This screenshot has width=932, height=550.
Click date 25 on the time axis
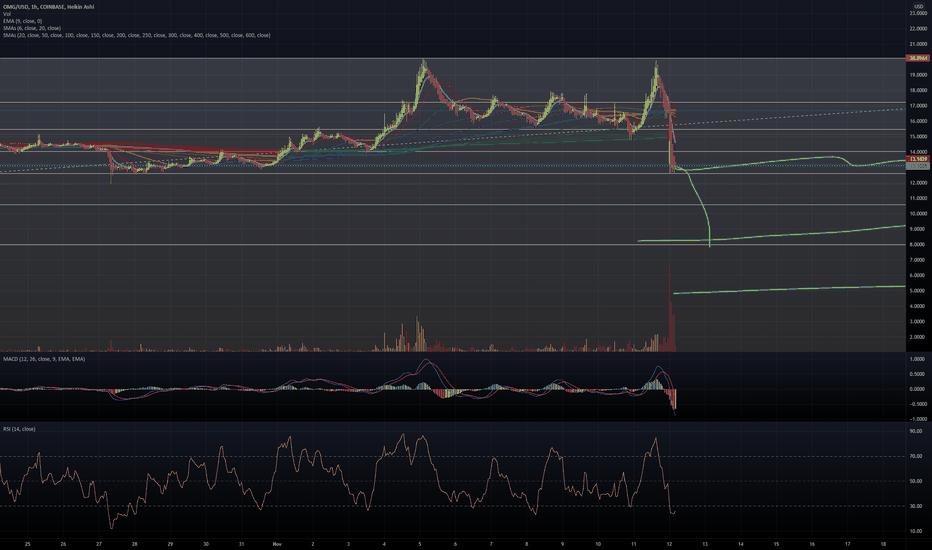[x=28, y=544]
